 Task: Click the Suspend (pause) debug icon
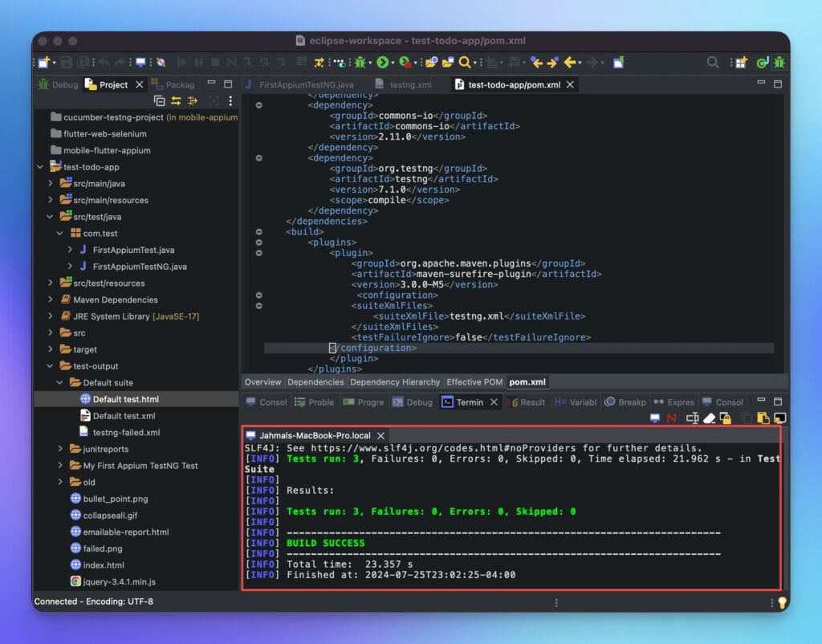199,63
